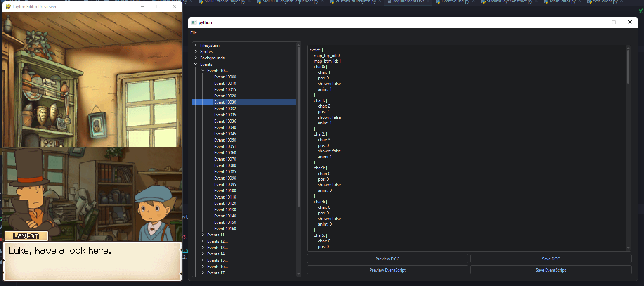Open the File menu in the python window
This screenshot has height=286, width=644.
(194, 33)
